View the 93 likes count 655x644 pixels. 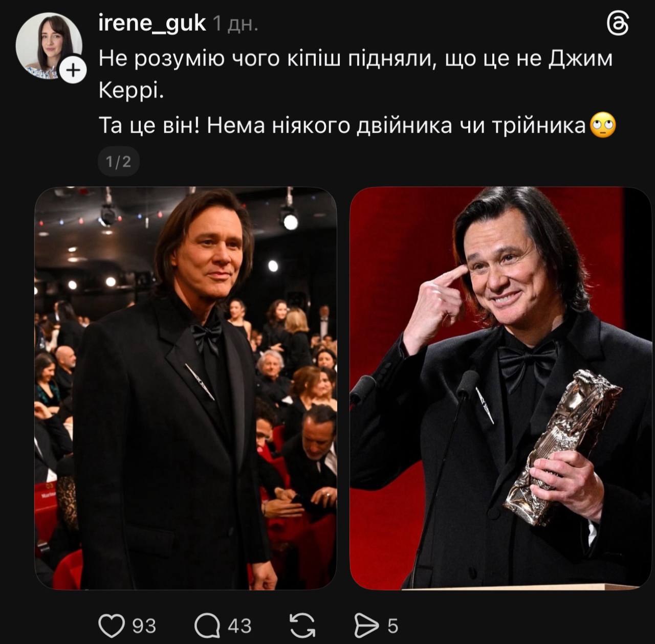tap(144, 626)
